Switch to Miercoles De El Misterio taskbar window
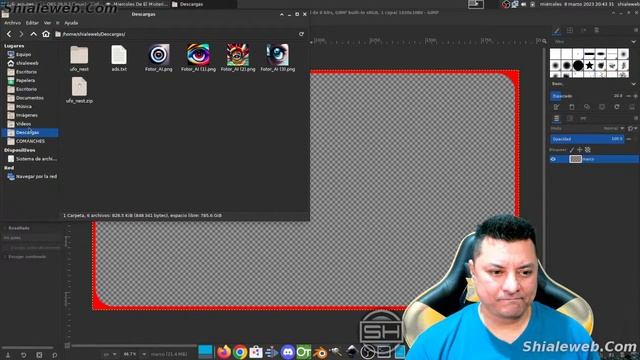Viewport: 640px width, 360px height. pos(137,4)
